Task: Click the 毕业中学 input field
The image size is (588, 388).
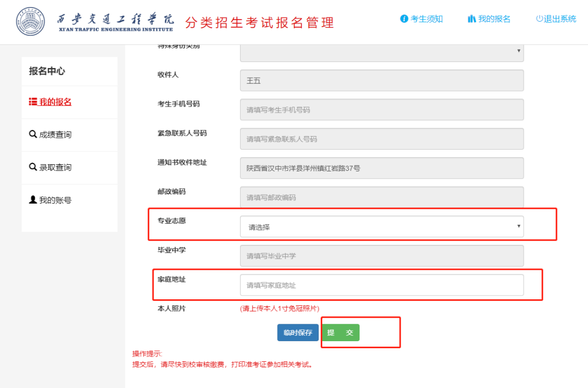Action: coord(382,256)
